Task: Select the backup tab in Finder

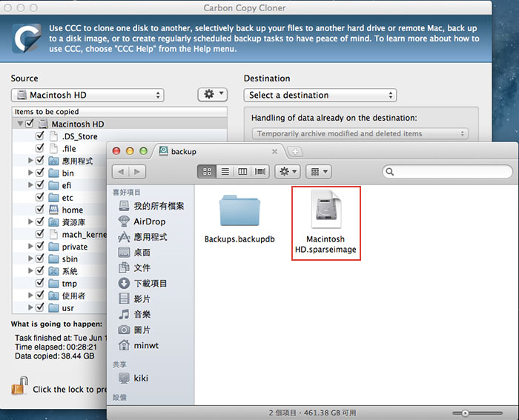Action: (x=219, y=151)
